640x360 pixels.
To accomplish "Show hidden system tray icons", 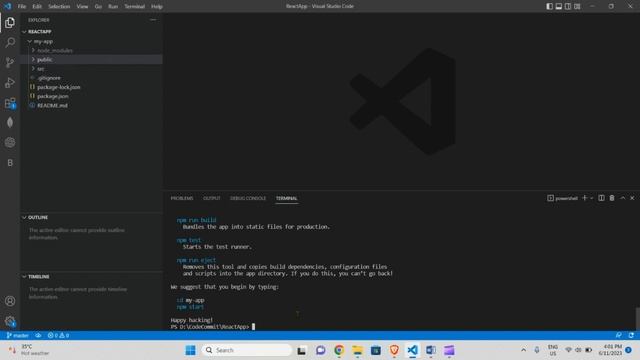I will tap(523, 350).
